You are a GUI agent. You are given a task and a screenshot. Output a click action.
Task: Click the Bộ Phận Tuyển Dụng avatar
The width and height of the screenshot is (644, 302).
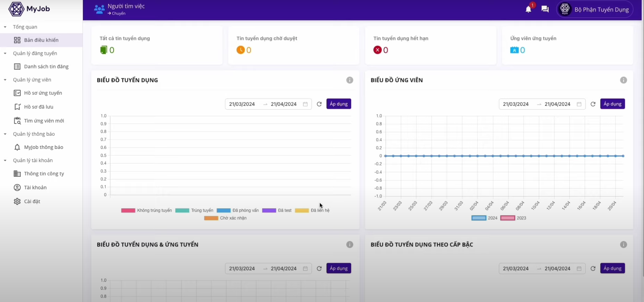tap(565, 9)
